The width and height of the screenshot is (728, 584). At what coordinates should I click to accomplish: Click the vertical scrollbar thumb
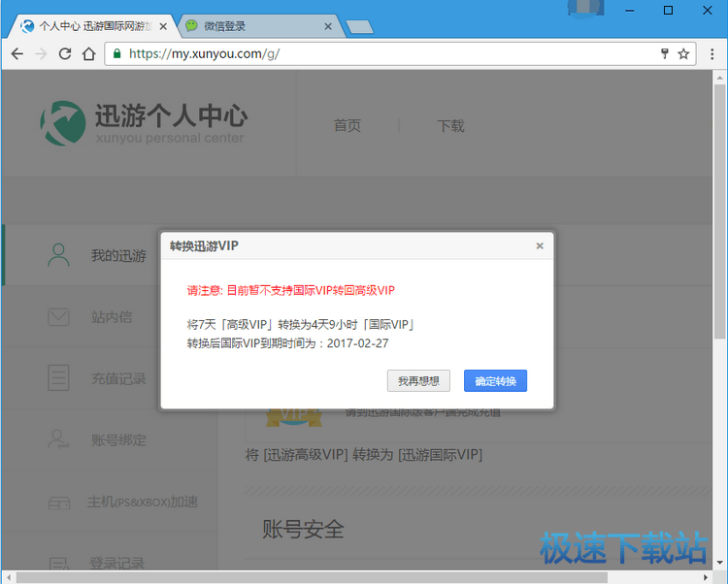pyautogui.click(x=719, y=211)
